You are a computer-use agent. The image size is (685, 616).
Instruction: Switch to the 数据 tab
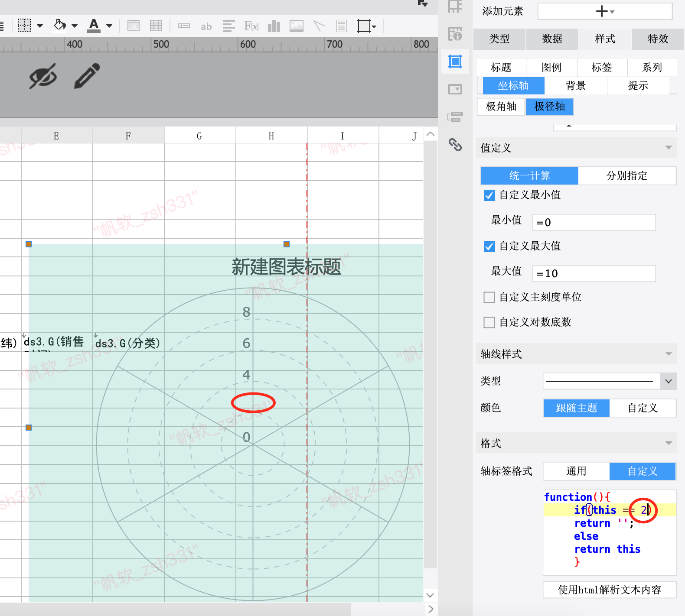click(x=552, y=39)
